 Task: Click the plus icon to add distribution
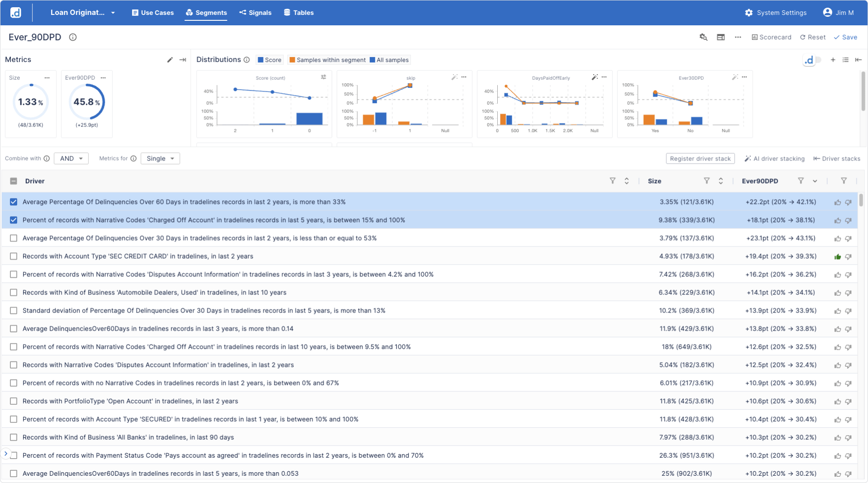pos(833,60)
